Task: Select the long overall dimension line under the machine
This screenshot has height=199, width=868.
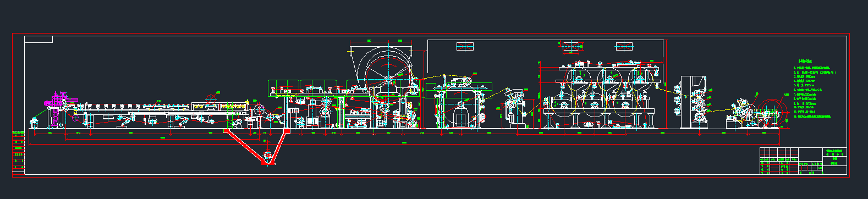Action: pos(404,144)
